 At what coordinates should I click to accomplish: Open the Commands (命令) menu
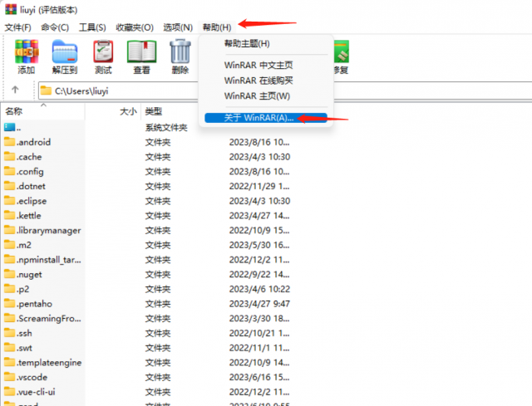click(55, 27)
